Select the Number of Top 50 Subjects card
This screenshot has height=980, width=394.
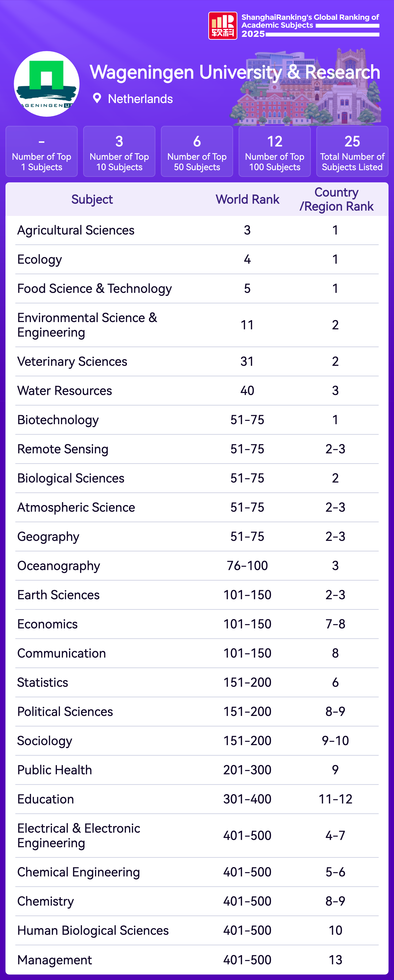tap(197, 151)
